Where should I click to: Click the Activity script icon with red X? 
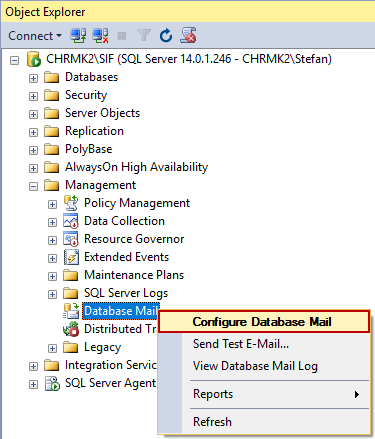[188, 35]
